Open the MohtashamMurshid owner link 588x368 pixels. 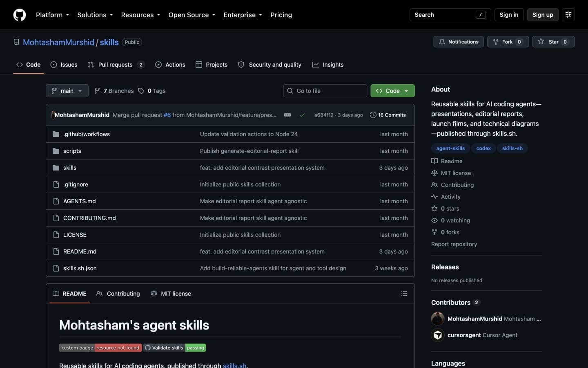coord(58,42)
